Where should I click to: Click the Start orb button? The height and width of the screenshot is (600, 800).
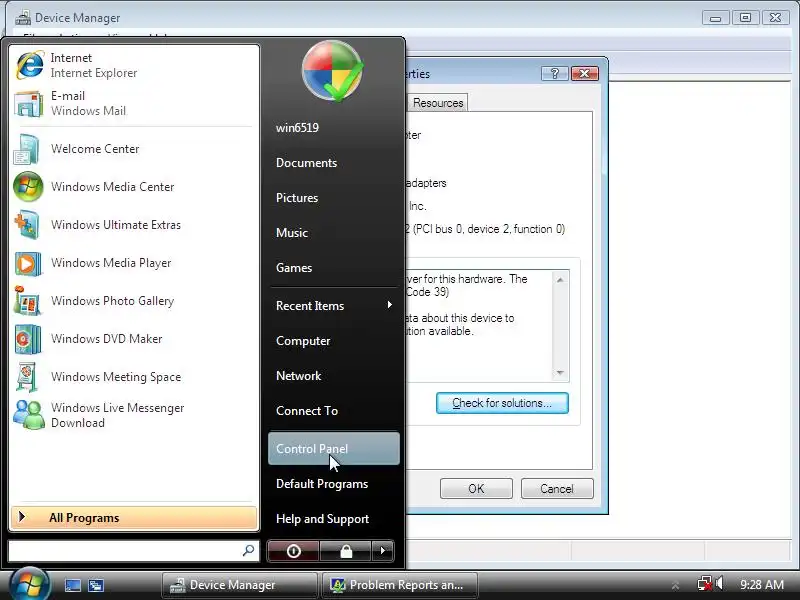point(28,585)
